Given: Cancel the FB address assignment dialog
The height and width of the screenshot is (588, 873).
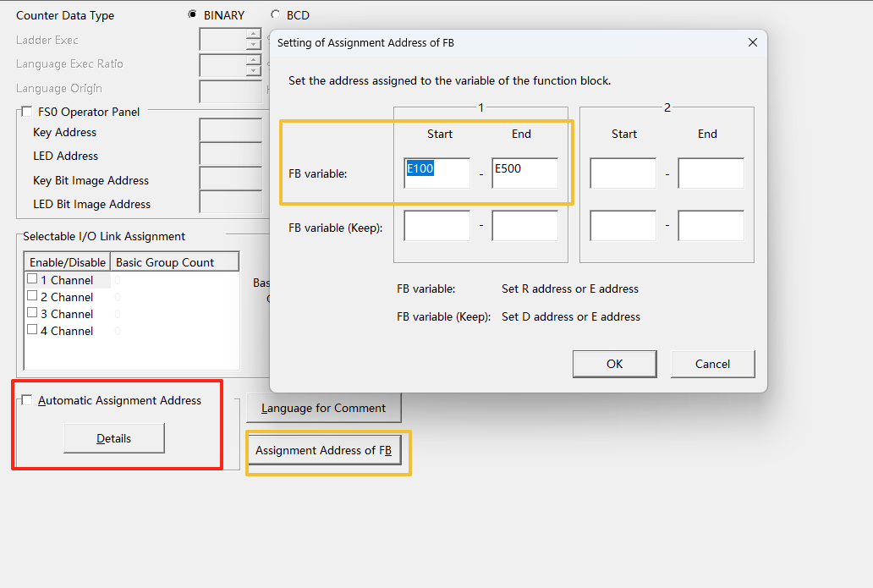Looking at the screenshot, I should (712, 364).
